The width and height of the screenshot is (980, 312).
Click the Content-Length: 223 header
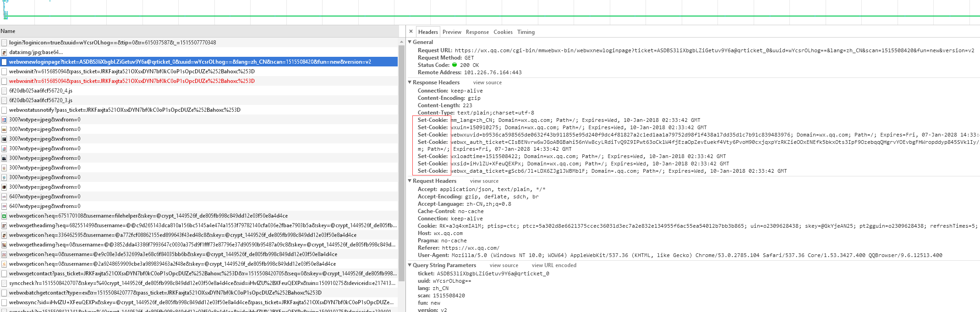pos(445,105)
